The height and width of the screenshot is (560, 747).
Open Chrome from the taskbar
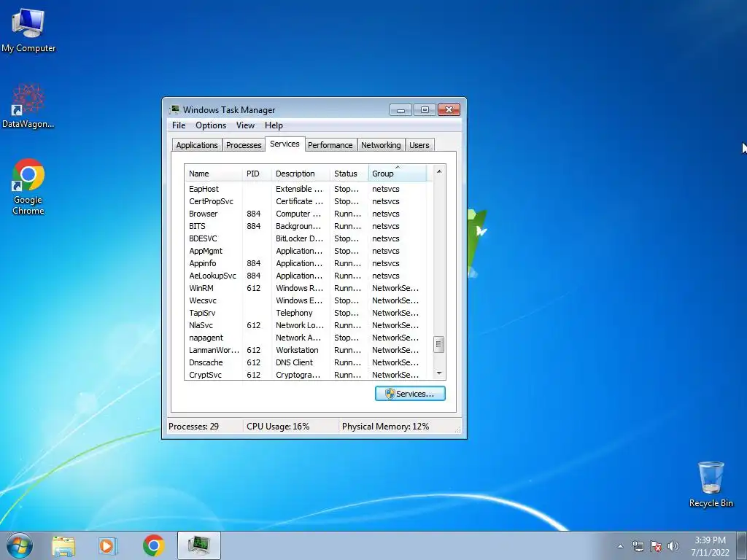point(153,545)
